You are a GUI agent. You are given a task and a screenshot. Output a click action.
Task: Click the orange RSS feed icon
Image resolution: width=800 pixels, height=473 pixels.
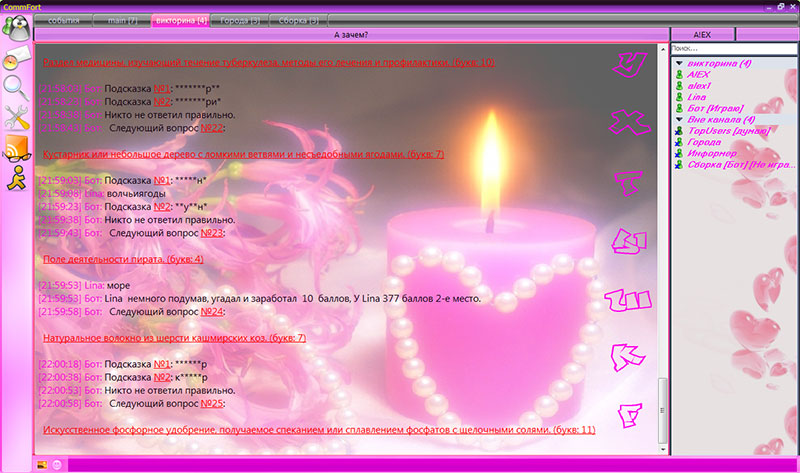15,149
